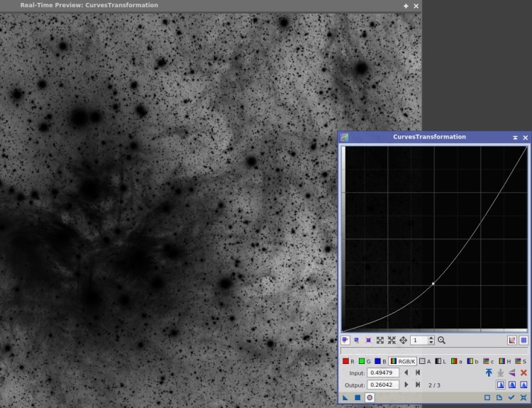The width and height of the screenshot is (532, 408).
Task: Select linear interpolation button
Action: pyautogui.click(x=523, y=385)
